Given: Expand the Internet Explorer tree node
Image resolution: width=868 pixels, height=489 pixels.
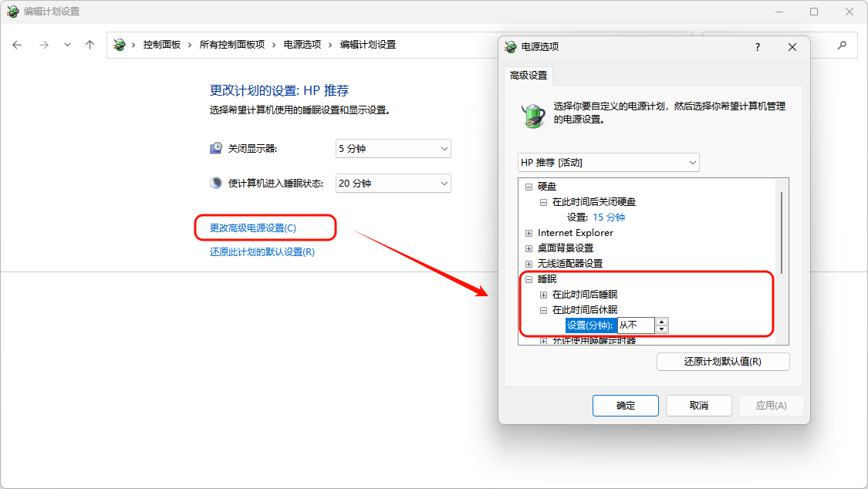Looking at the screenshot, I should [529, 233].
